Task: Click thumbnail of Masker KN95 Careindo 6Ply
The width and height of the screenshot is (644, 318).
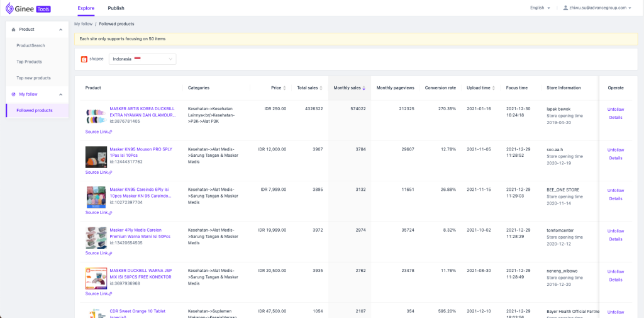Action: click(x=96, y=197)
